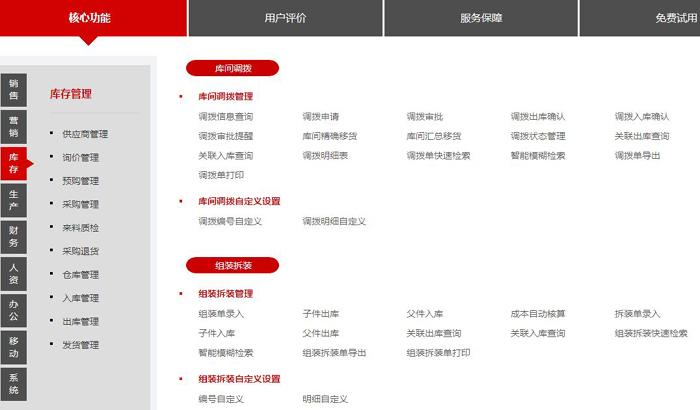Select 采购管理 from the inventory menu
This screenshot has width=700, height=410.
click(80, 205)
